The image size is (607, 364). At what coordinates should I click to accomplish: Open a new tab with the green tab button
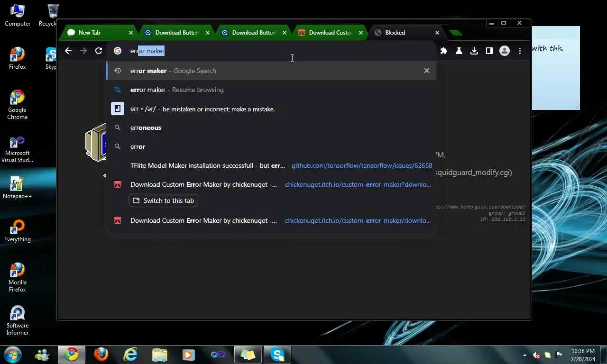pyautogui.click(x=455, y=33)
